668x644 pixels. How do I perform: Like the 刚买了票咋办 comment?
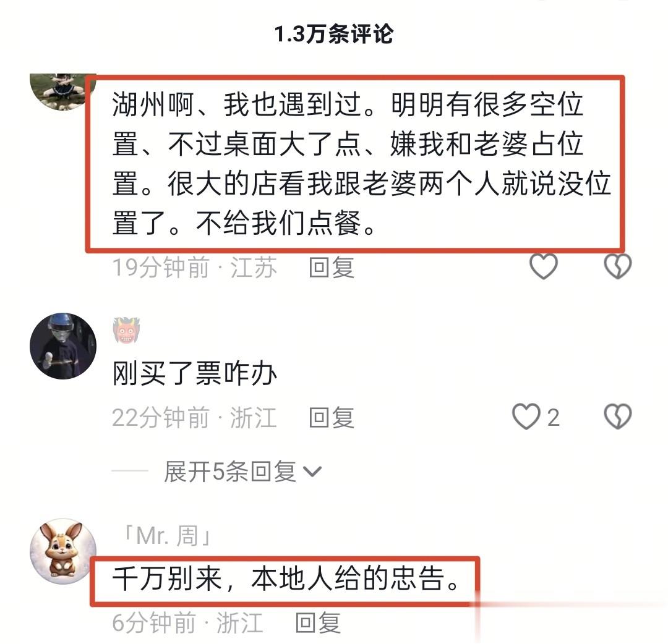[x=526, y=417]
